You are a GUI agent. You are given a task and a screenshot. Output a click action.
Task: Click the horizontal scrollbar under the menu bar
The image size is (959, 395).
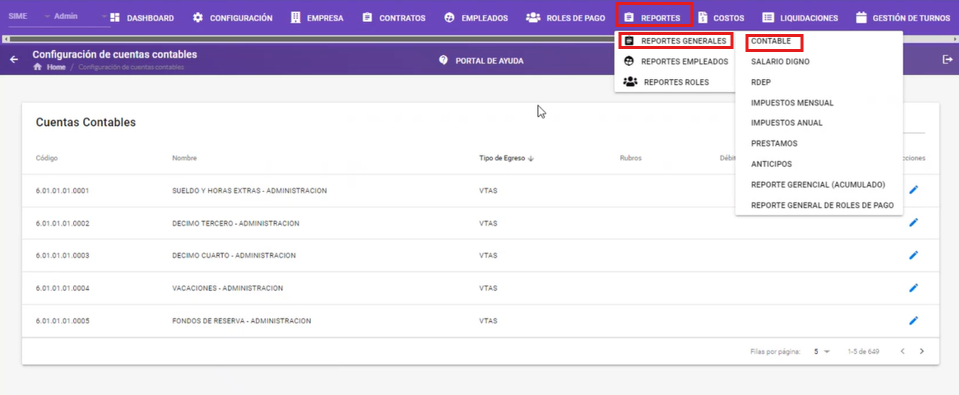(x=480, y=39)
